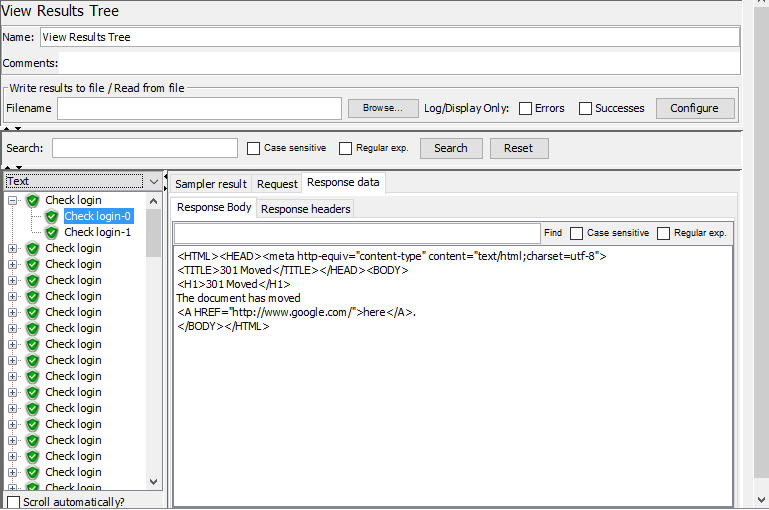This screenshot has width=769, height=510.
Task: Select the Check login-1 result
Action: pyautogui.click(x=98, y=232)
